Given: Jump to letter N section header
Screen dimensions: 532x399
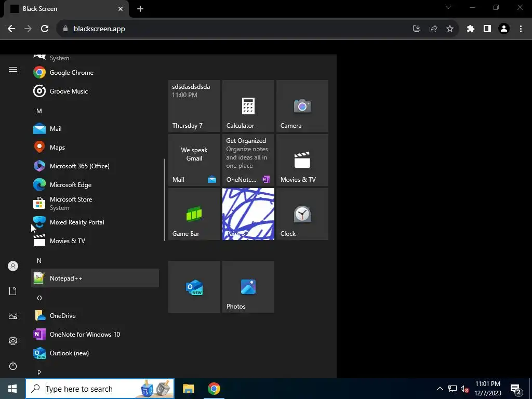Looking at the screenshot, I should [39, 261].
